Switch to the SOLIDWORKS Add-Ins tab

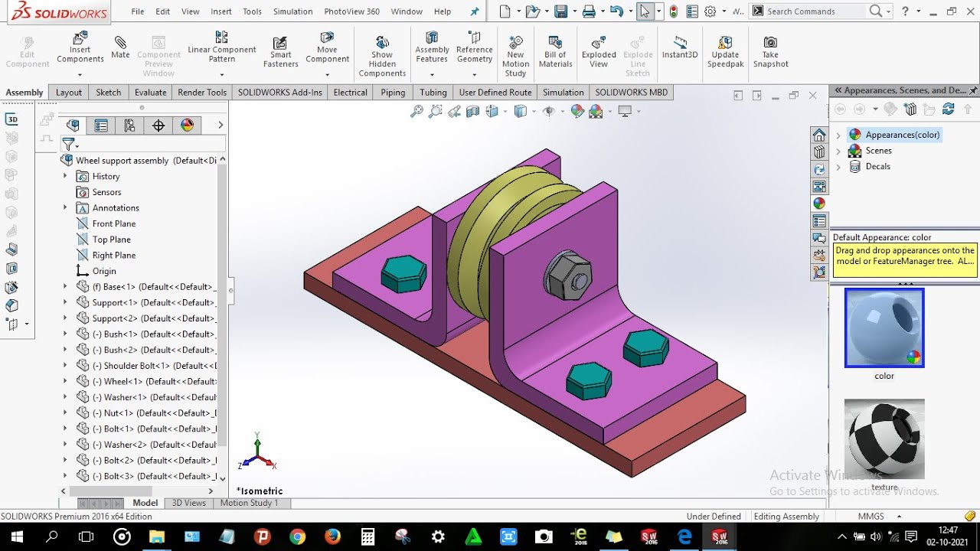pos(280,92)
